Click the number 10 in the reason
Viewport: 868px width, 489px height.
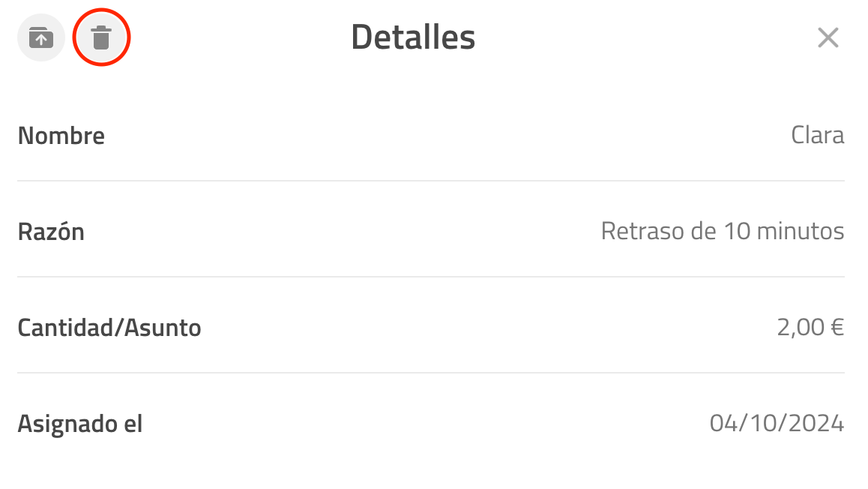pos(736,231)
